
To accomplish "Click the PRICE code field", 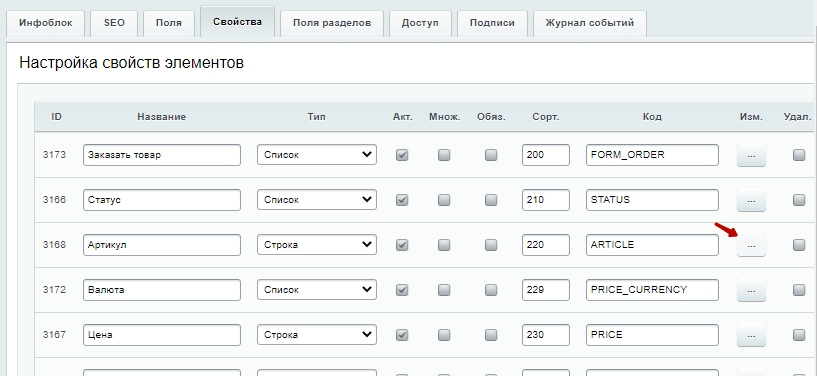I will coord(652,335).
